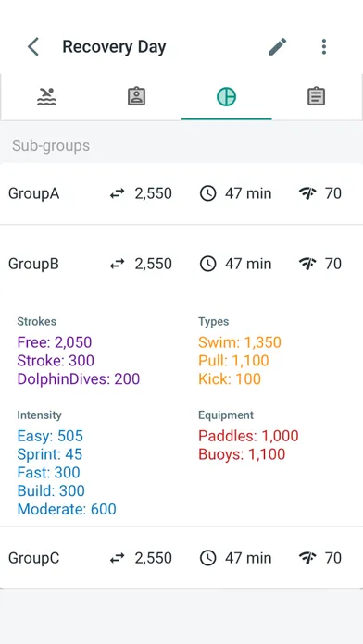
Task: Open the ID badge roster tab
Action: (x=136, y=97)
